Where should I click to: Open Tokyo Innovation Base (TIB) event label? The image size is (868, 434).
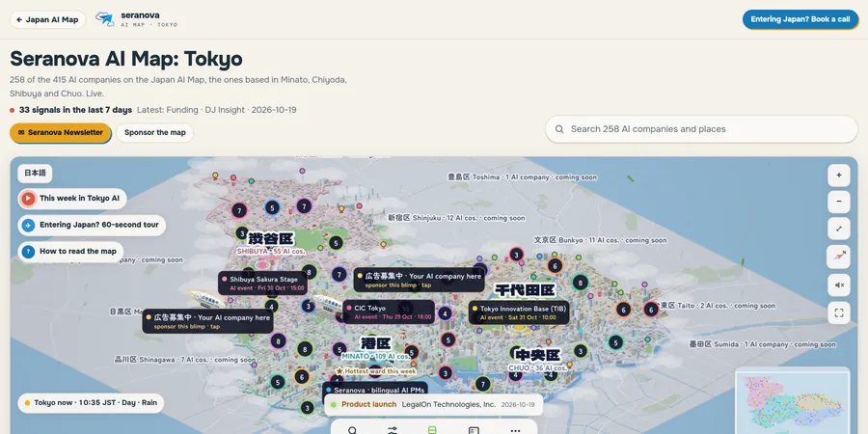(x=519, y=312)
